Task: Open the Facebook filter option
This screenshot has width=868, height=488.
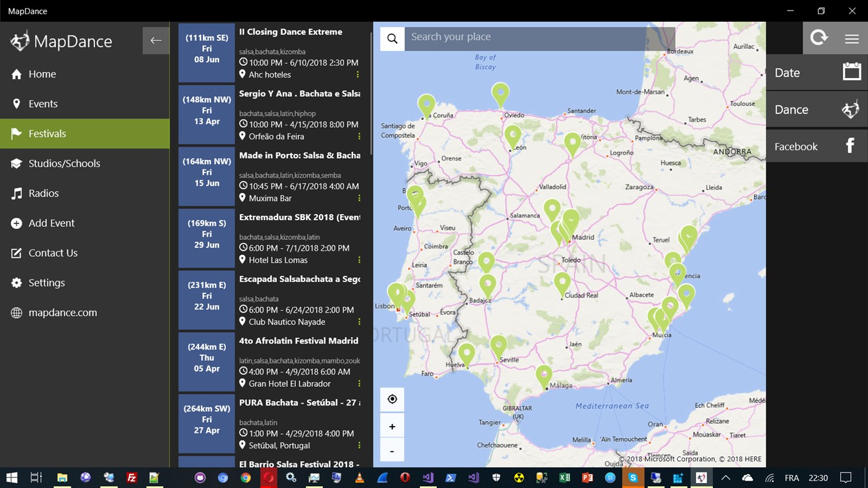Action: click(x=817, y=146)
